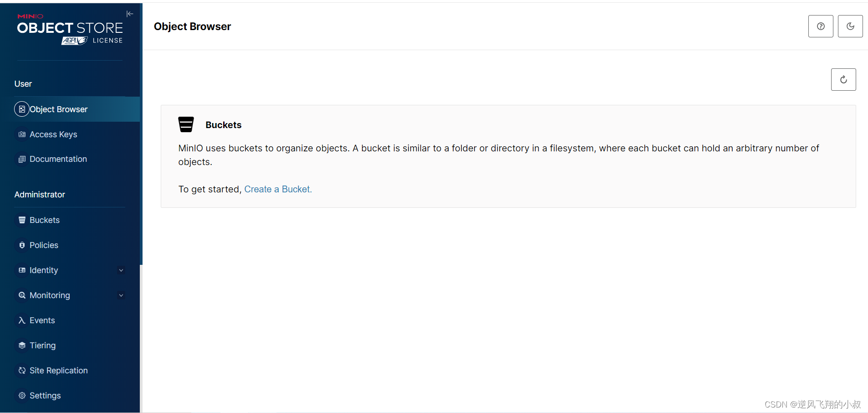Click the Object Browser sidebar icon
This screenshot has height=413, width=868.
[x=22, y=109]
